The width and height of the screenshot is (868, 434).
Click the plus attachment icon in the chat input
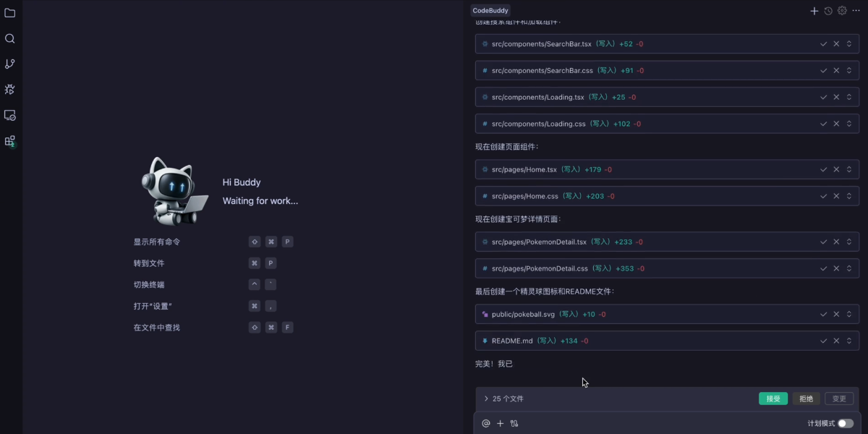coord(500,423)
